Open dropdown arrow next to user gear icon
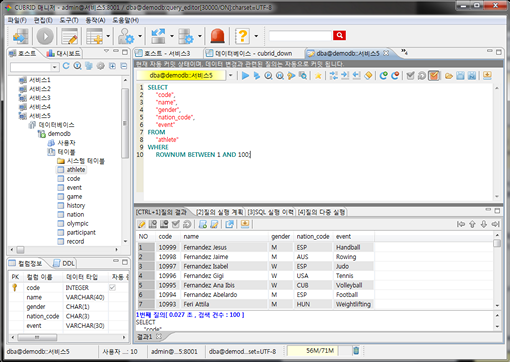510x362 pixels. click(140, 36)
